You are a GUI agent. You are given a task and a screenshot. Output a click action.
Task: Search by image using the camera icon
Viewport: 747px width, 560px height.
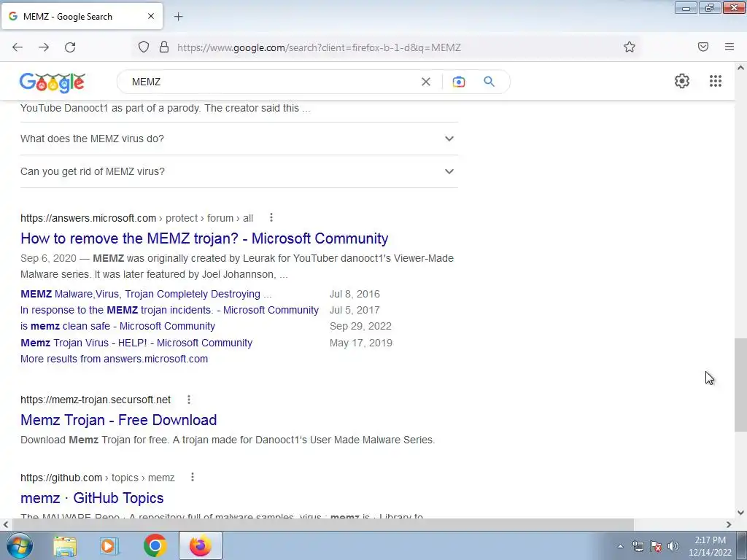coord(458,82)
